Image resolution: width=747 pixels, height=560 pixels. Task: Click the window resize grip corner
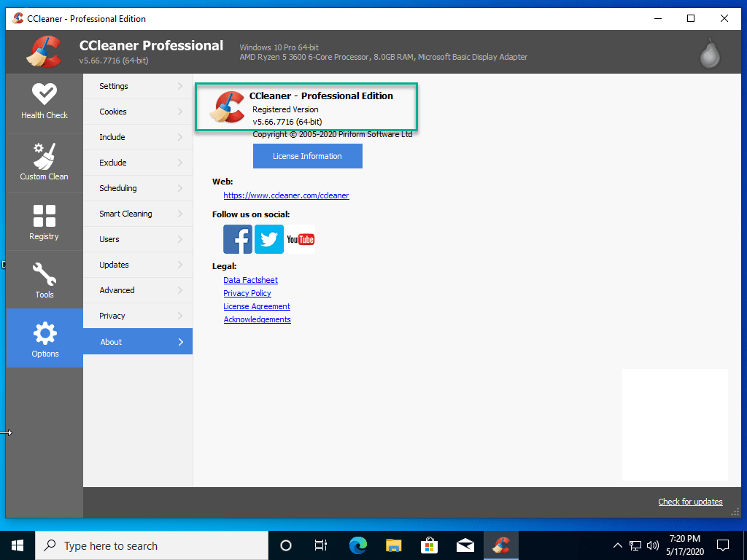click(x=735, y=512)
